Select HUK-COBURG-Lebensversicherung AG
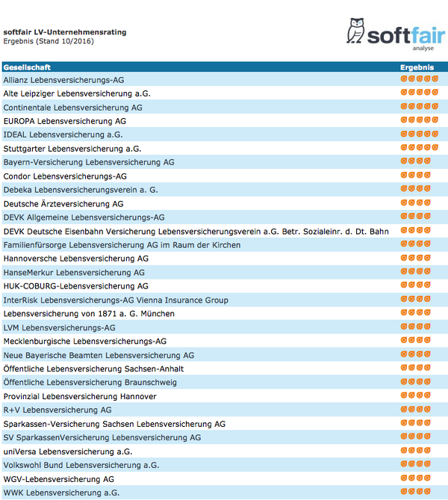448x500 pixels. (76, 286)
